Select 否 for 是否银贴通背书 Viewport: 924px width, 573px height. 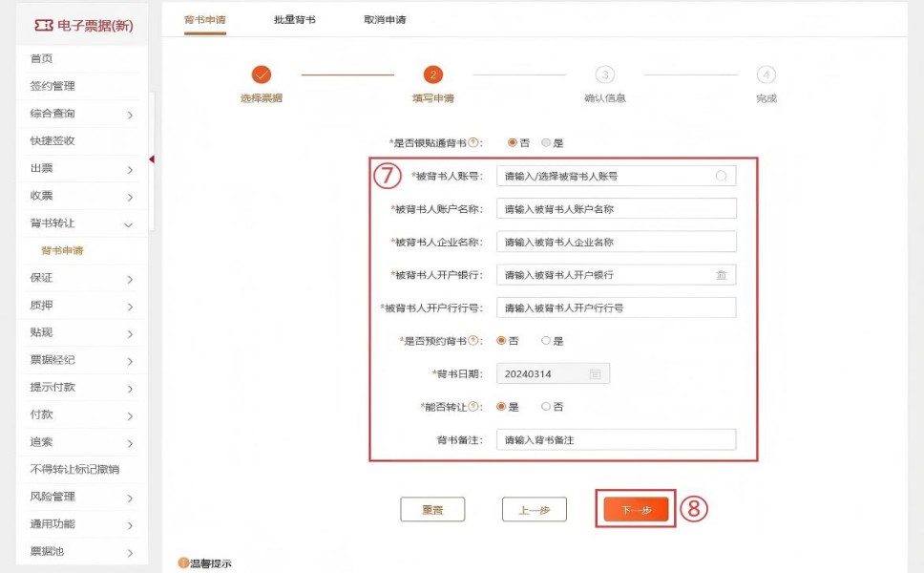[x=512, y=142]
